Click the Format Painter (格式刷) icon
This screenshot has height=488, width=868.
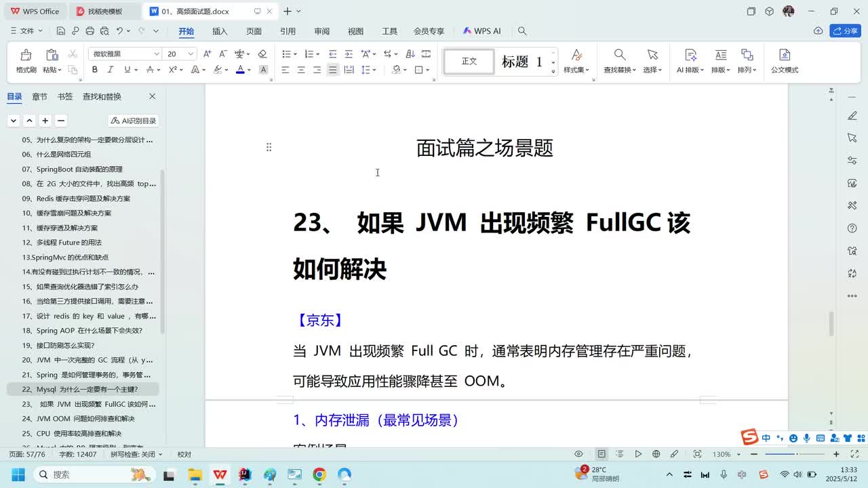pos(26,55)
